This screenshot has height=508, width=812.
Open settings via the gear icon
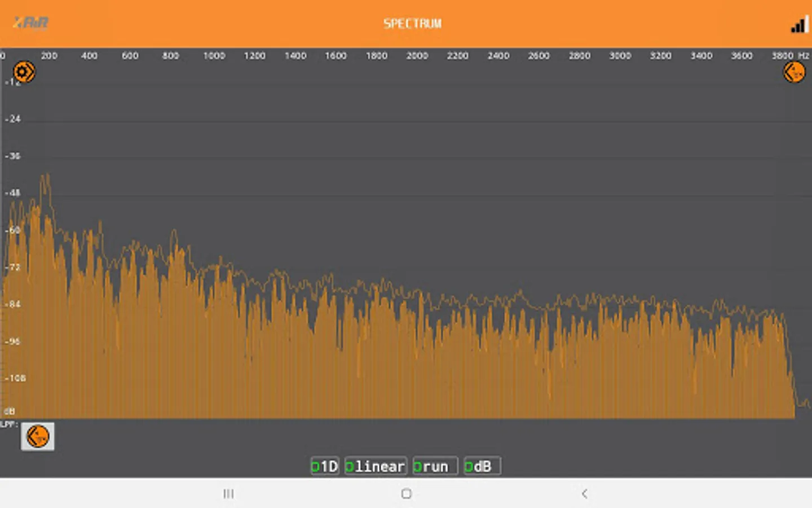pos(24,72)
